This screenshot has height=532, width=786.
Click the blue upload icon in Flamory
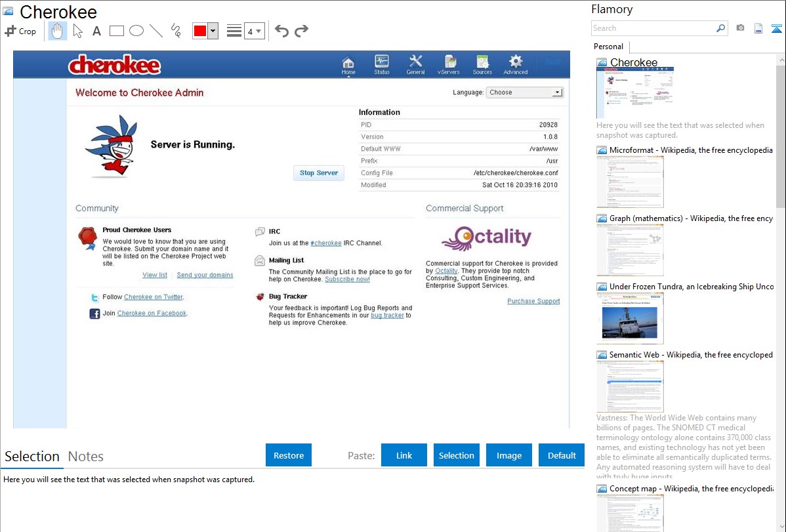click(776, 28)
